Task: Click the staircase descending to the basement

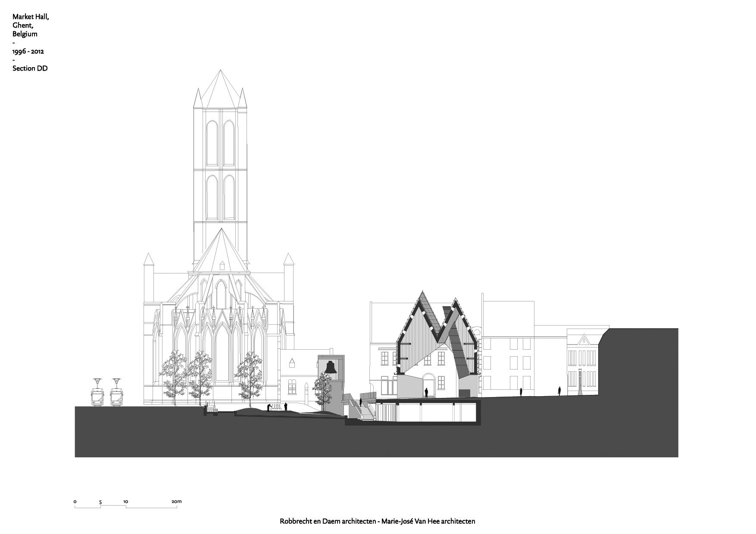Action: (x=366, y=410)
